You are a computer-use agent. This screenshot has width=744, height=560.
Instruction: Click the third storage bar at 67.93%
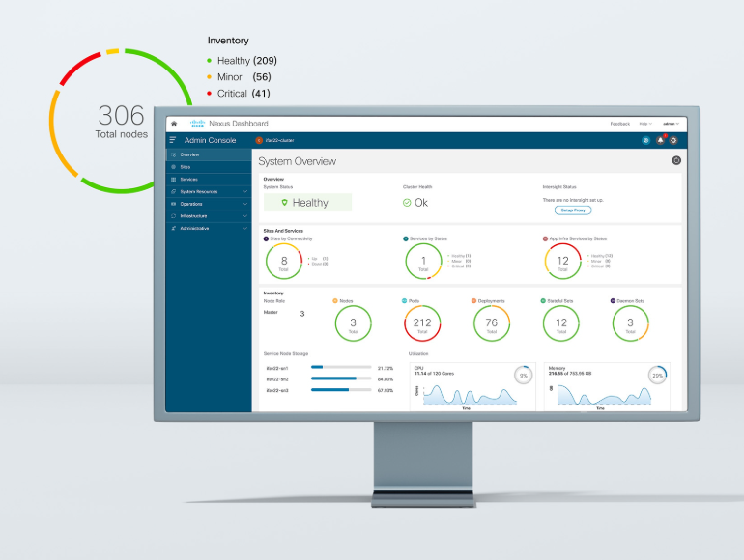pos(341,390)
